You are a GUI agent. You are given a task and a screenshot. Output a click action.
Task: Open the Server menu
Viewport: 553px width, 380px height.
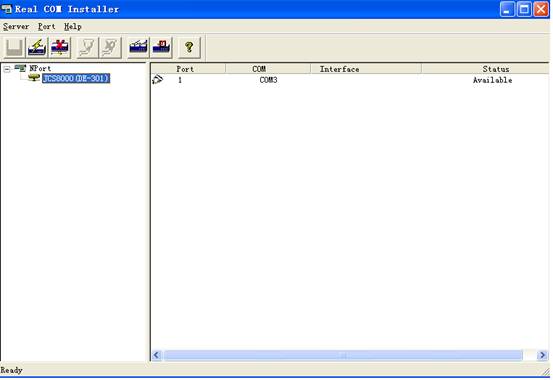pyautogui.click(x=16, y=26)
